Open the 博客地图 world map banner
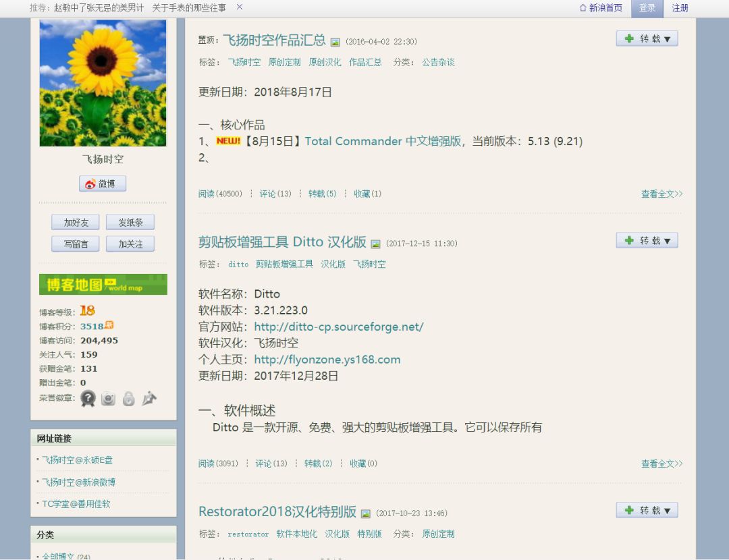This screenshot has height=560, width=729. coord(103,284)
